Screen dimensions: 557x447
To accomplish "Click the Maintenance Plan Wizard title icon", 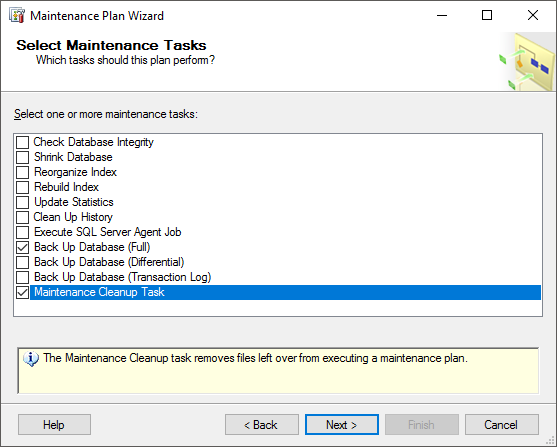I will [17, 16].
